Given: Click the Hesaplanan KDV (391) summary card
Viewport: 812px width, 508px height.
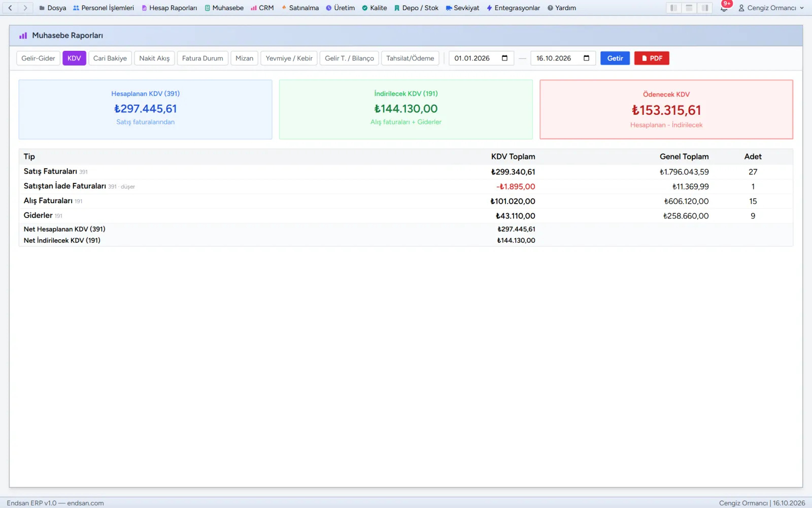Looking at the screenshot, I should pos(145,109).
